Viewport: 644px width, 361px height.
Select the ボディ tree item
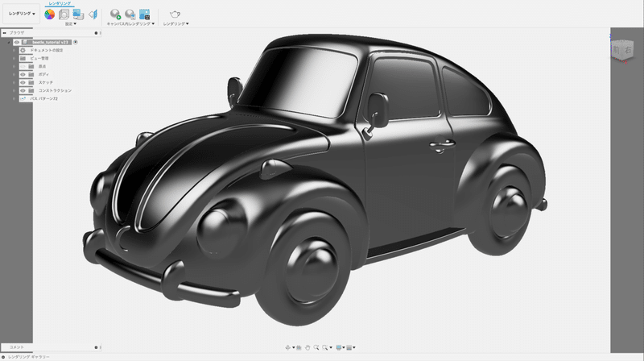[x=43, y=74]
